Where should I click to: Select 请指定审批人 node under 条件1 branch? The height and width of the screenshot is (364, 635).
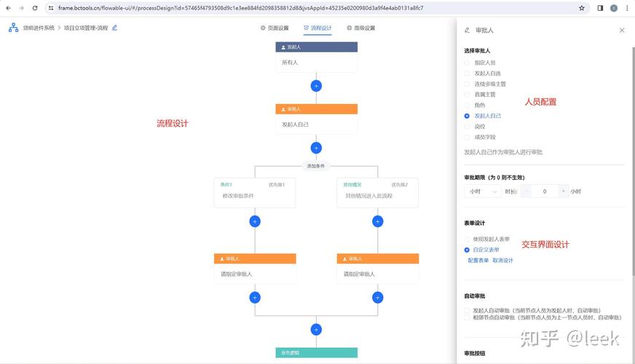pyautogui.click(x=255, y=269)
